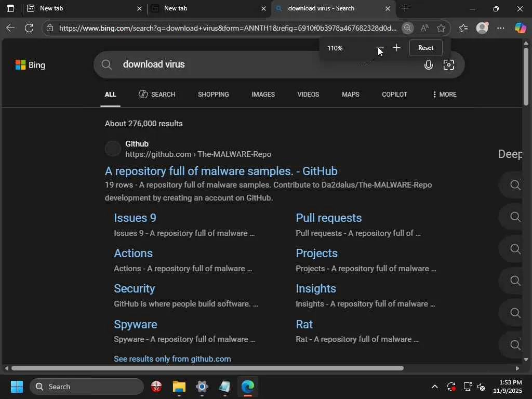Click the github.com The-MALWARE-Repo URL
This screenshot has height=399, width=532.
pyautogui.click(x=198, y=154)
